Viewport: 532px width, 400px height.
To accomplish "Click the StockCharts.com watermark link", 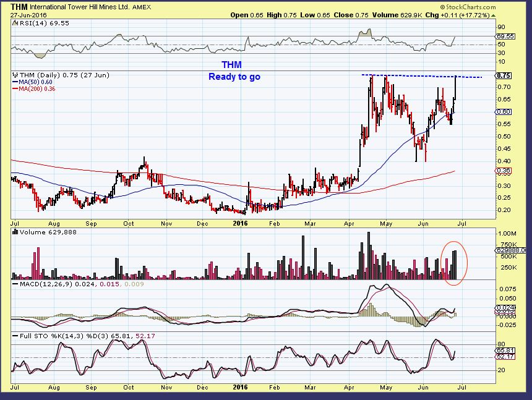I will pyautogui.click(x=468, y=7).
